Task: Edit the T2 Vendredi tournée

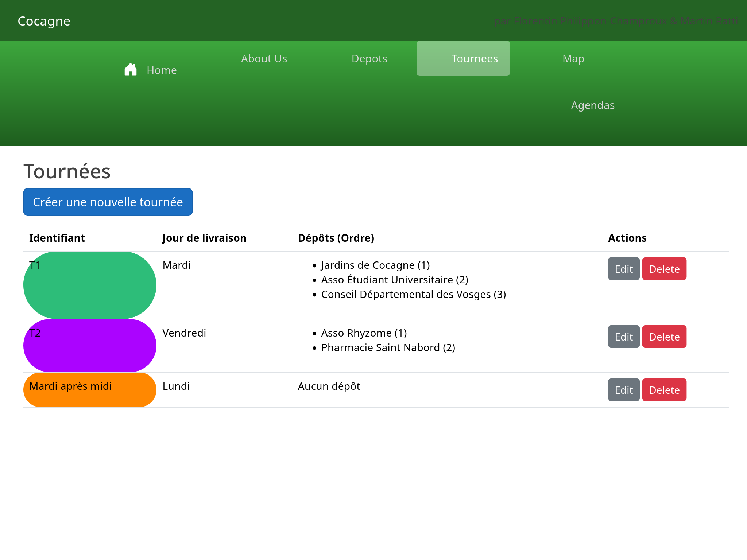Action: pos(624,337)
